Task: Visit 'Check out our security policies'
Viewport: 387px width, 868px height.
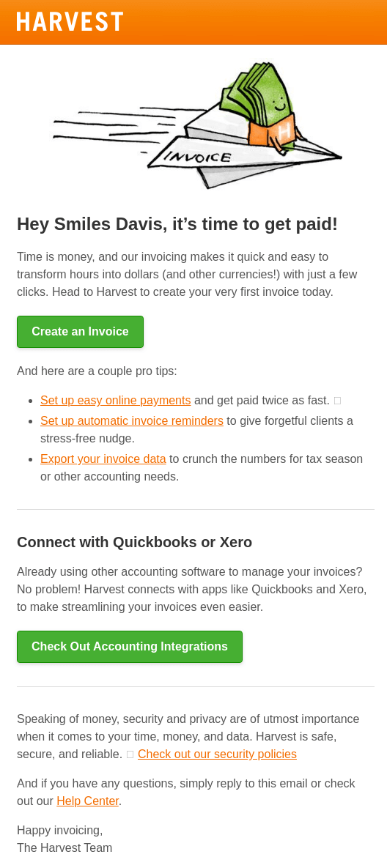Action: [217, 754]
